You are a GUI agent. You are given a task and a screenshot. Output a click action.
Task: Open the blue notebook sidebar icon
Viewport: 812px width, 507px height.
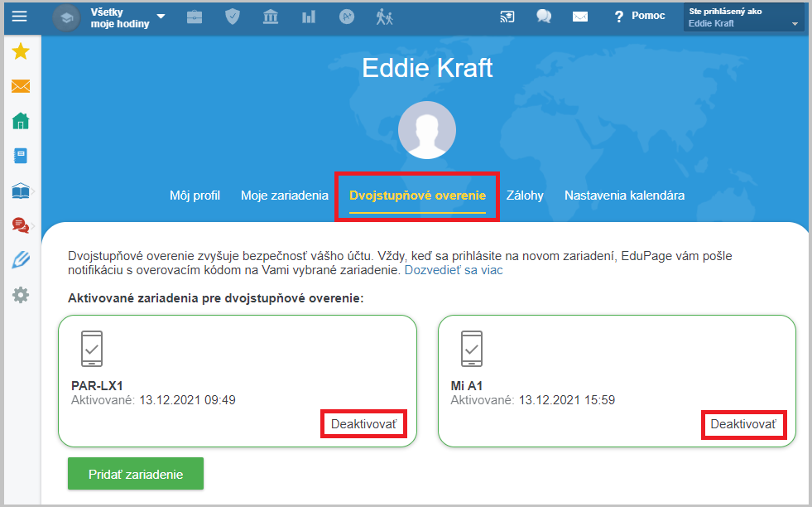[x=21, y=156]
